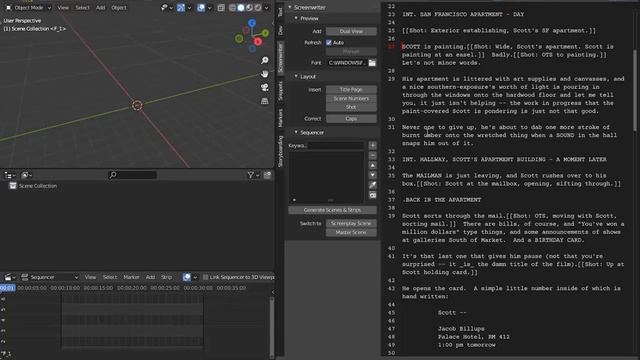Image resolution: width=640 pixels, height=360 pixels.
Task: Collapse the Preview subpanel
Action: (x=296, y=18)
